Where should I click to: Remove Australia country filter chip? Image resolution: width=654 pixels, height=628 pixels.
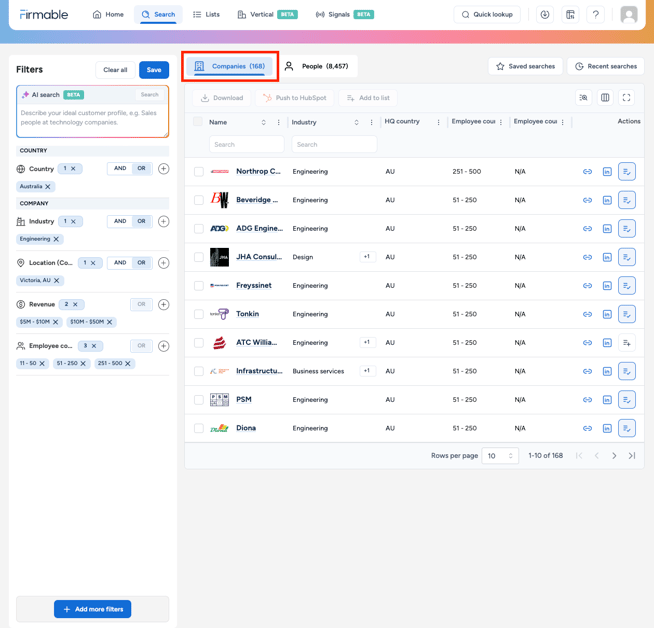point(48,186)
